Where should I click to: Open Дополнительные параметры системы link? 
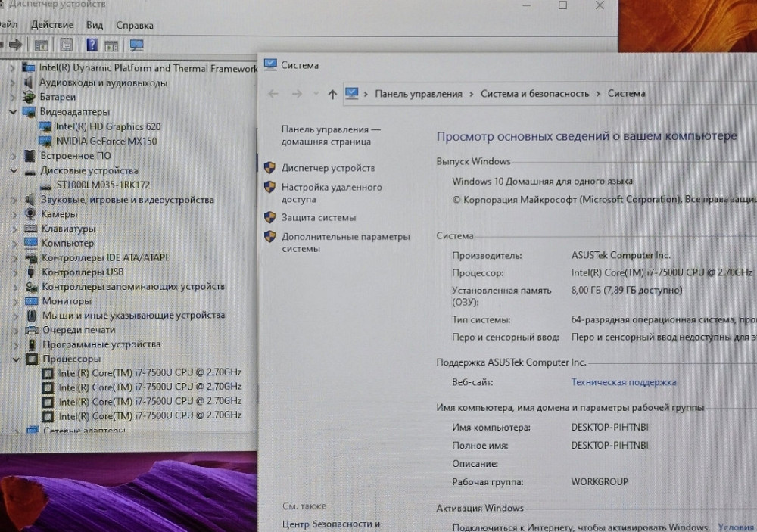point(346,243)
